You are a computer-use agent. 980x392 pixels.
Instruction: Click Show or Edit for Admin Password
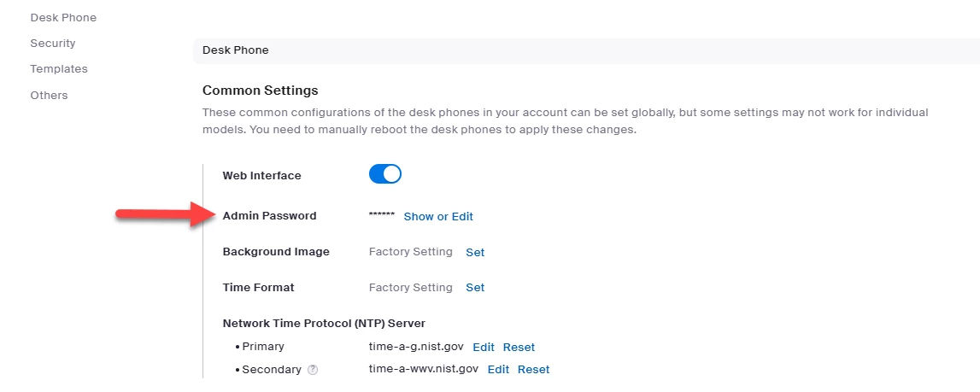coord(438,216)
